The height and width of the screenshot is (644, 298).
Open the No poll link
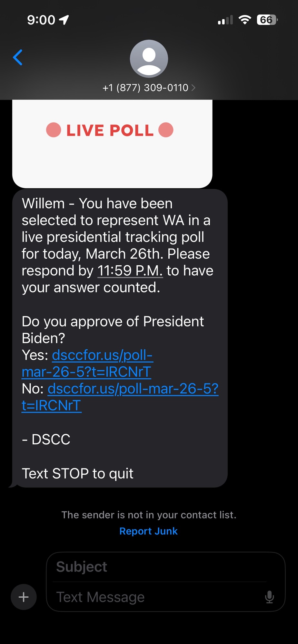133,389
